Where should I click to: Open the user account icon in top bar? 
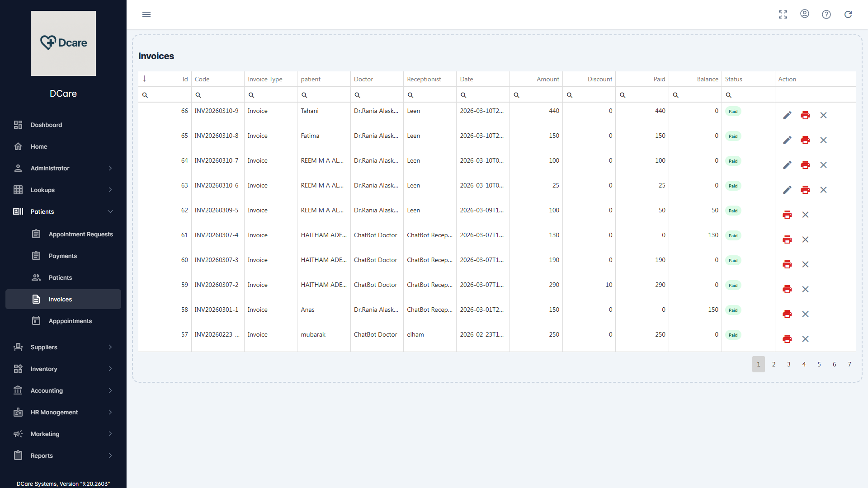(805, 14)
